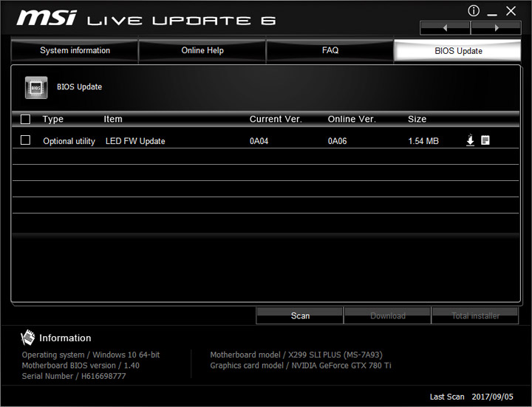
Task: Click the left arrow navigation button
Action: [445, 28]
